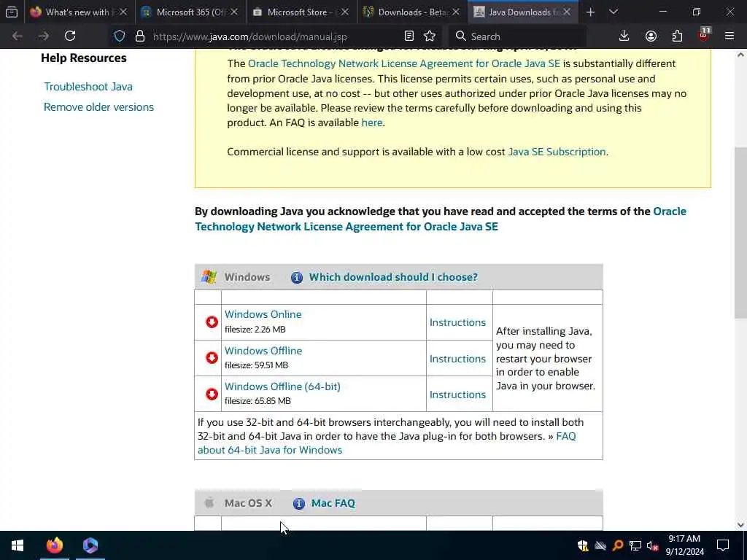Download Windows Online installer link
Screen dimensions: 747x560
[263, 314]
